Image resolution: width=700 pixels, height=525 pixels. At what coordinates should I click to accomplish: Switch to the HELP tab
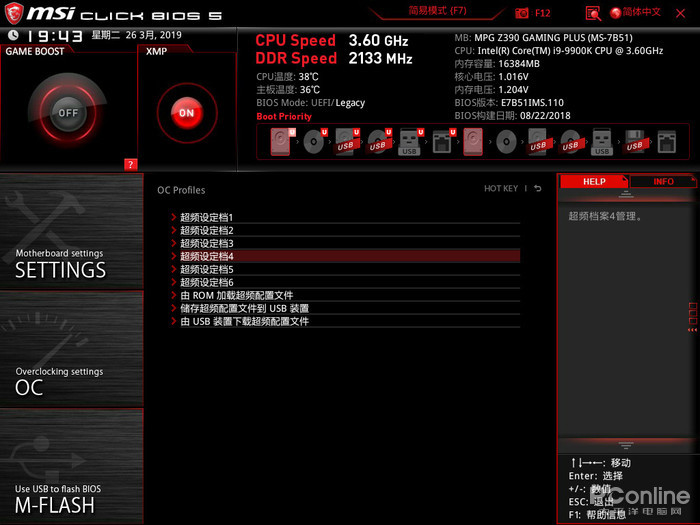pos(594,182)
